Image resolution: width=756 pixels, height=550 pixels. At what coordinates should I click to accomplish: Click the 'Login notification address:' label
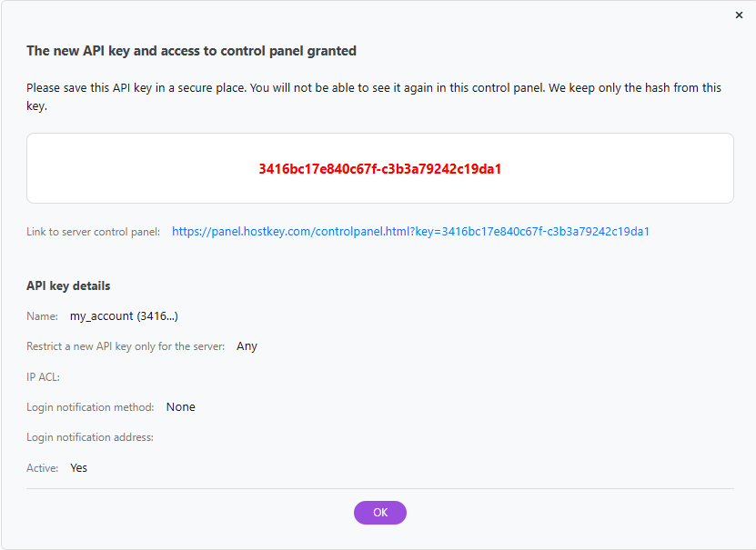click(90, 437)
